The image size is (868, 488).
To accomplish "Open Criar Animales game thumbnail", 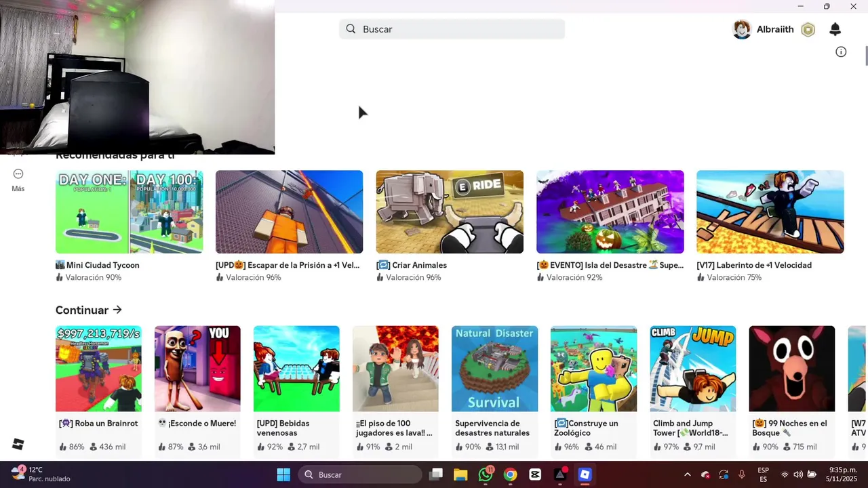I will (x=450, y=212).
